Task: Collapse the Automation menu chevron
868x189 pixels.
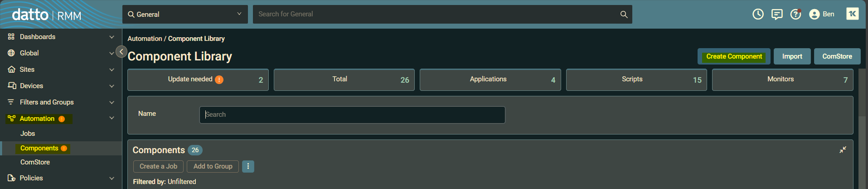Action: click(112, 118)
